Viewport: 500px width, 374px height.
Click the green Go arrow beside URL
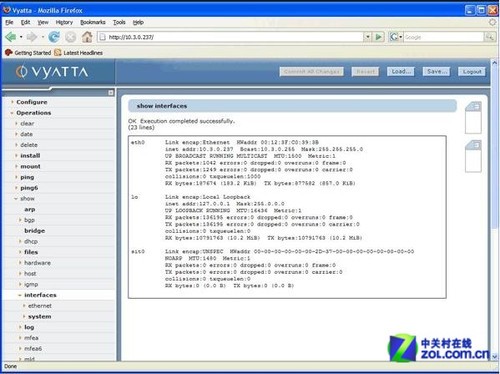(x=379, y=37)
